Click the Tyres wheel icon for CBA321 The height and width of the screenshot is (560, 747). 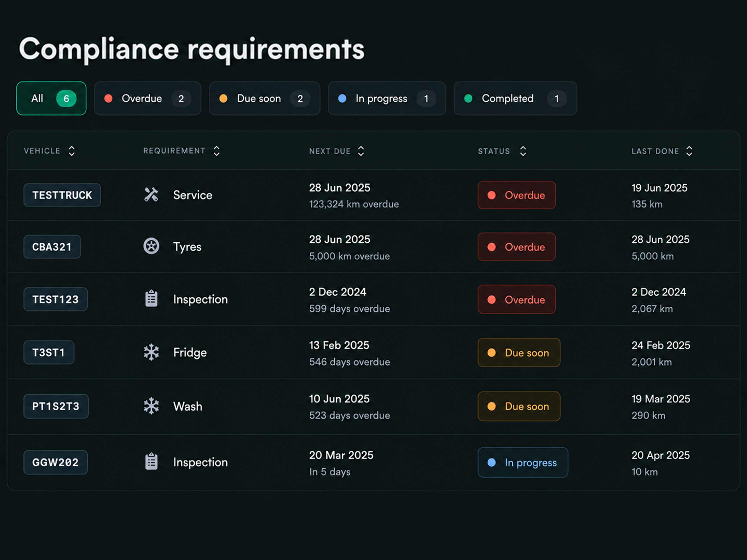point(151,246)
